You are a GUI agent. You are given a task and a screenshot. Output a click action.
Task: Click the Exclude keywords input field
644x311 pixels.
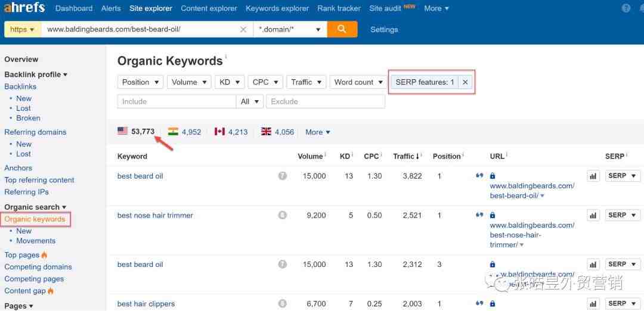(x=326, y=101)
